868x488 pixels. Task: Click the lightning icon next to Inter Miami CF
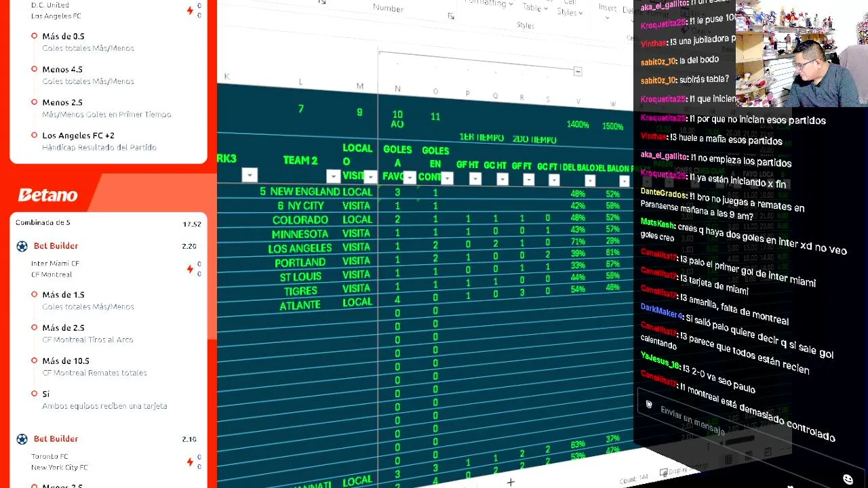click(x=190, y=269)
